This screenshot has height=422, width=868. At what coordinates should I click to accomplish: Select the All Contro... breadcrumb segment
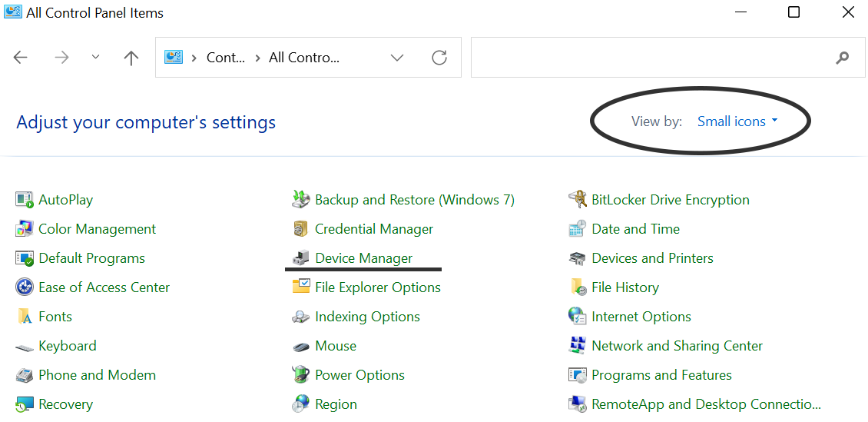304,58
